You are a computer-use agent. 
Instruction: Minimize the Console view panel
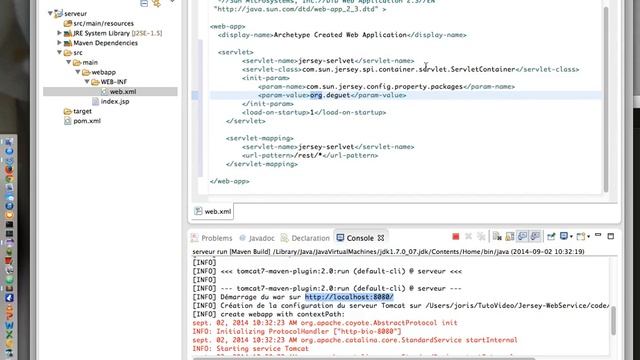pyautogui.click(x=598, y=236)
